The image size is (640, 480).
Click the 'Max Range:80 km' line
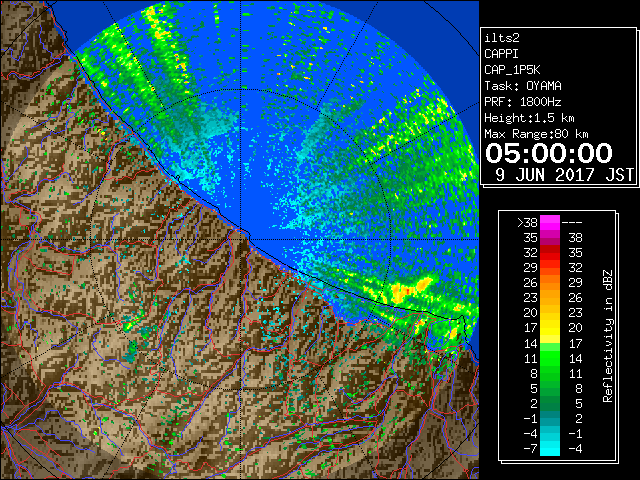click(x=536, y=134)
